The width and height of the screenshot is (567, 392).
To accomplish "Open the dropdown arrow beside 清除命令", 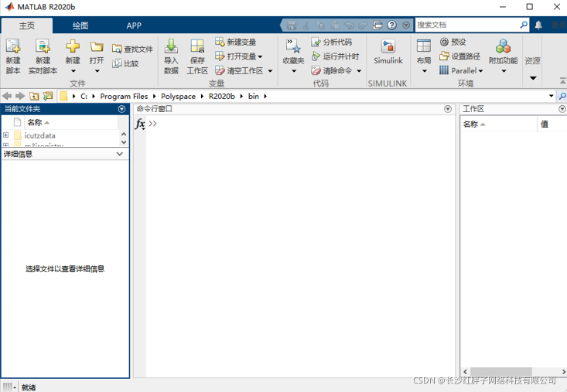I will [x=359, y=71].
